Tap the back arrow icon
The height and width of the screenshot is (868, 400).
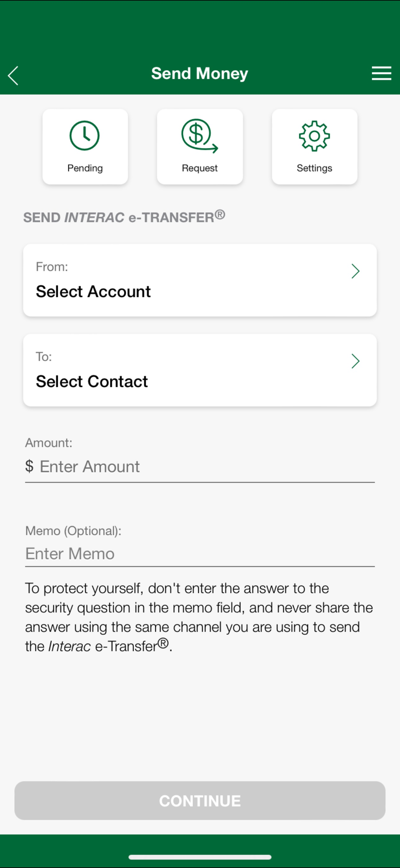pos(13,75)
